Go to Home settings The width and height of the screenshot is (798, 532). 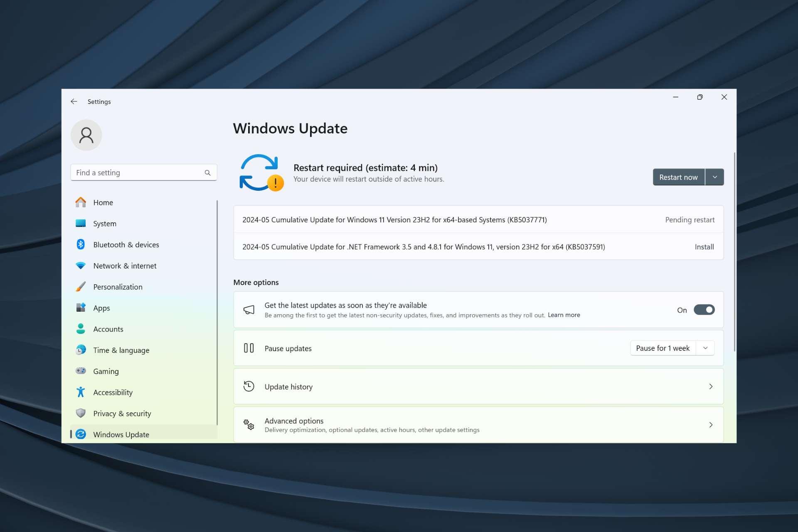pos(144,202)
